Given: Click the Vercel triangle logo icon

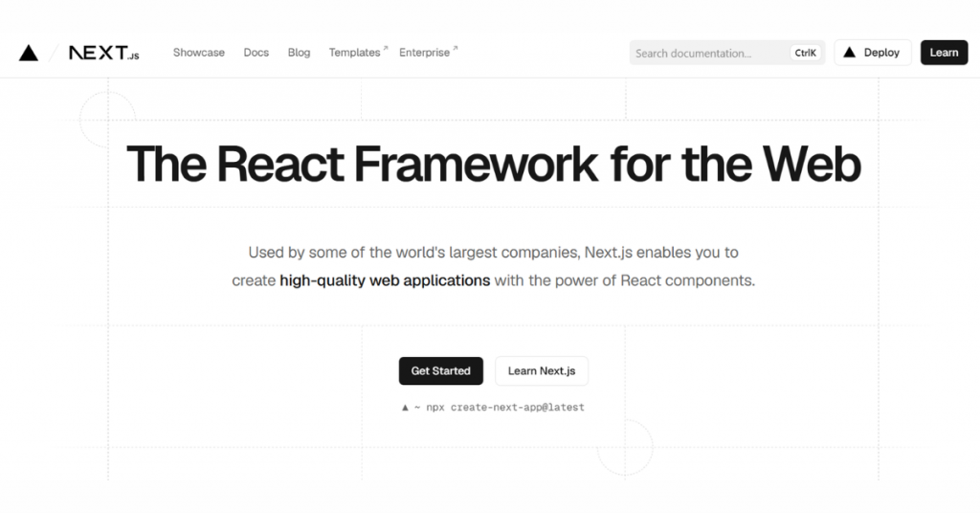Looking at the screenshot, I should click(x=28, y=53).
